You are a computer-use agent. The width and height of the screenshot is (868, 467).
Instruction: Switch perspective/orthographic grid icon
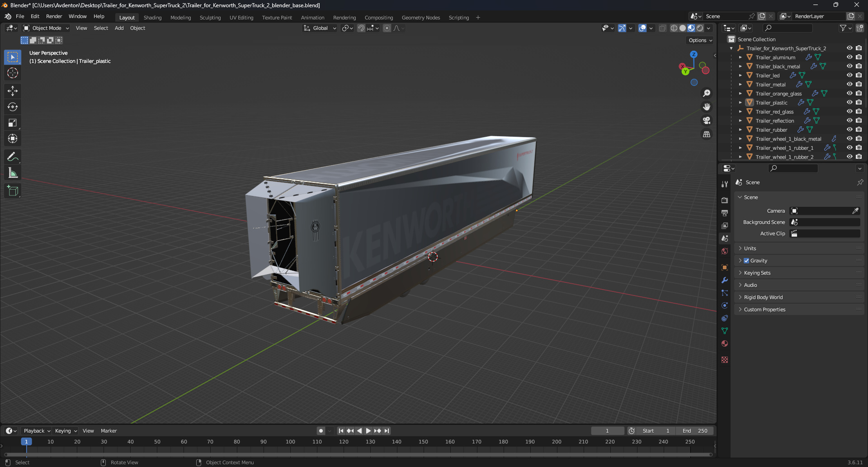click(707, 134)
